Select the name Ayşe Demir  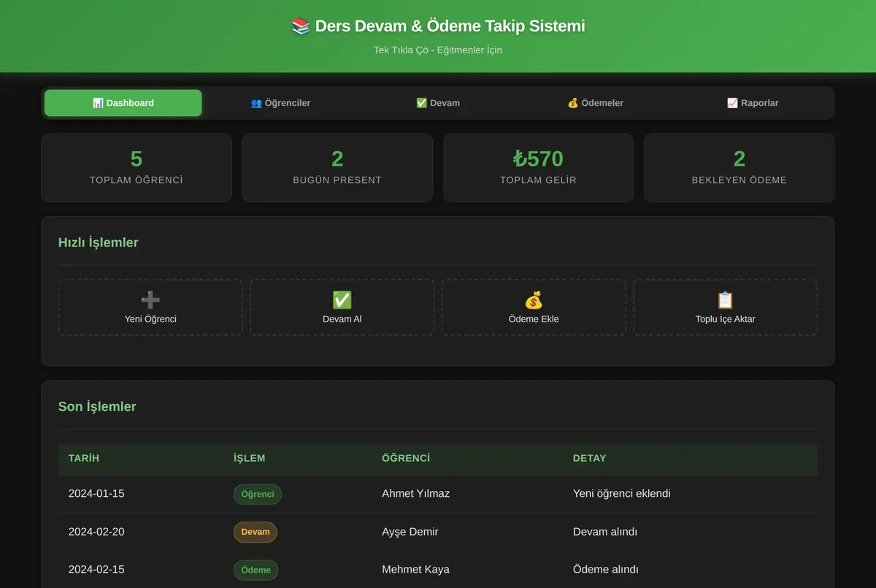click(410, 532)
